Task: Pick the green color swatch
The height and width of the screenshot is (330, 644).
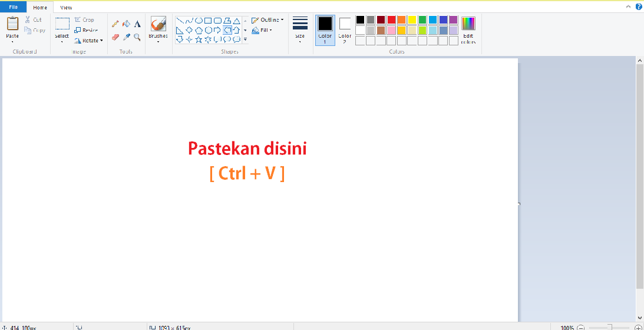Action: point(422,19)
